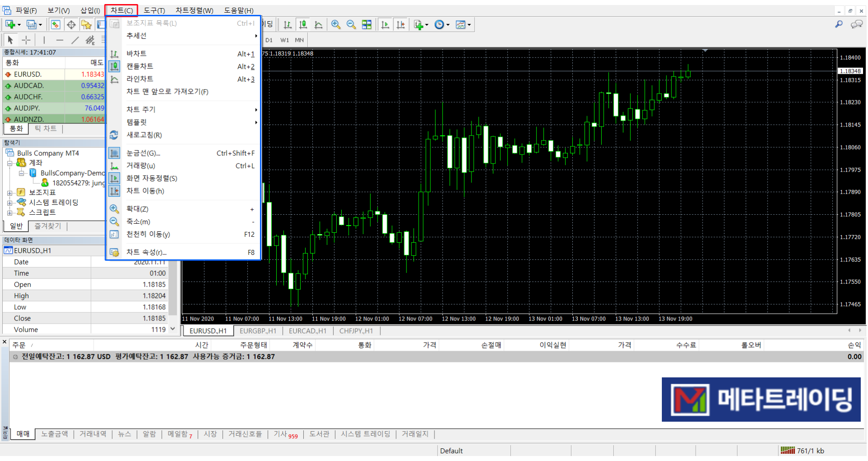868x461 pixels.
Task: Toggle 눈금선(G) grid in the chart menu
Action: (143, 153)
